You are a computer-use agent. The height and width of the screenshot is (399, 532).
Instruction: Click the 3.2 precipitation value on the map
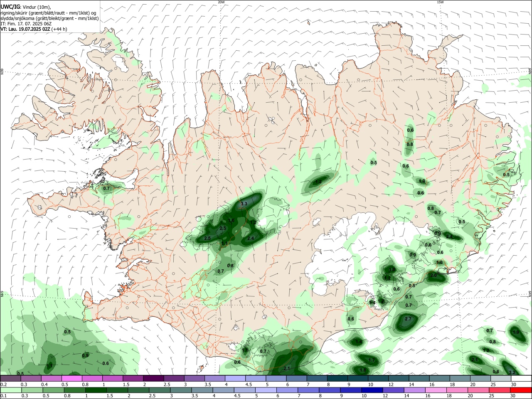[x=512, y=372]
